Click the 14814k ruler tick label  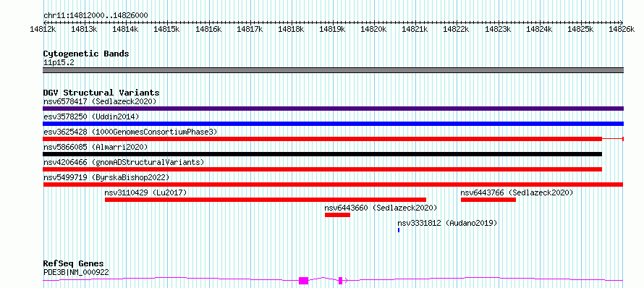126,29
